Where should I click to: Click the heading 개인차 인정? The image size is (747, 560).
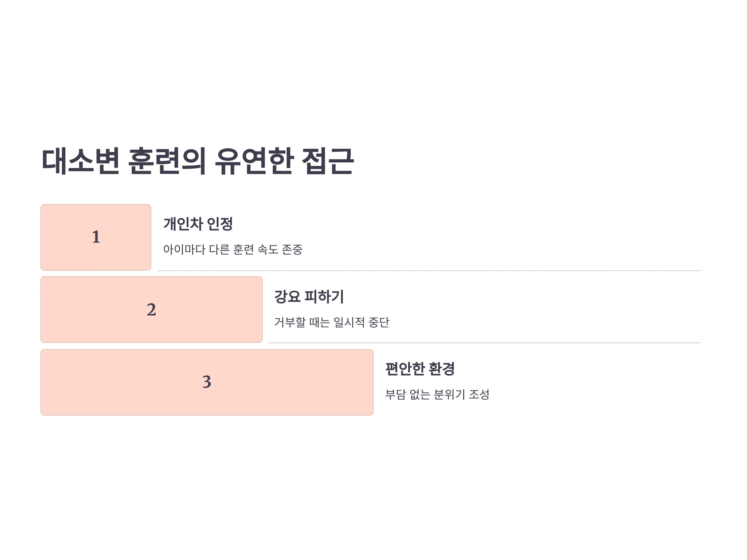198,224
